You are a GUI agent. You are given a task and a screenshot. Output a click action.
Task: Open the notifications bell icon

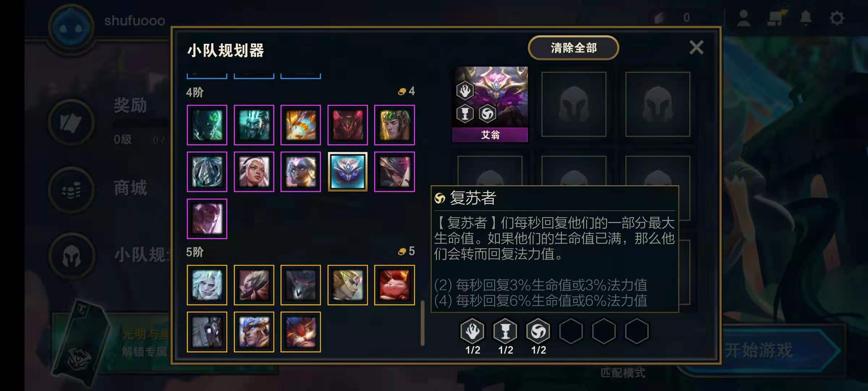coord(805,18)
